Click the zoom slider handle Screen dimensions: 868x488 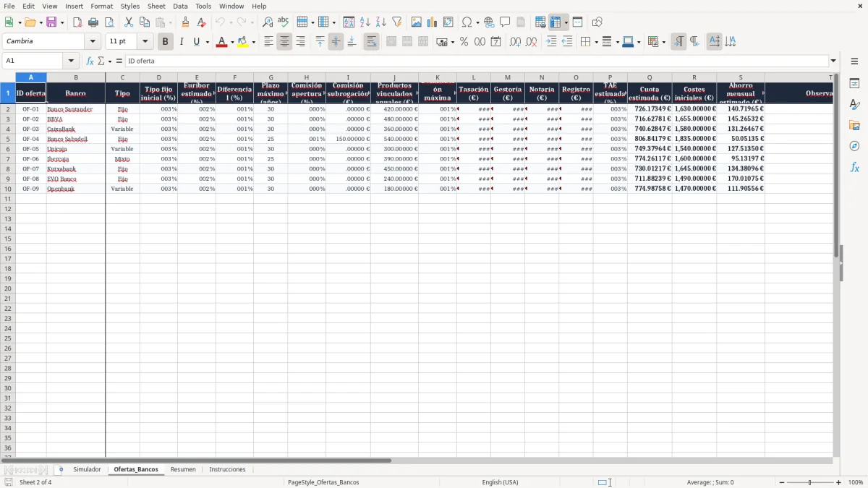[x=810, y=482]
